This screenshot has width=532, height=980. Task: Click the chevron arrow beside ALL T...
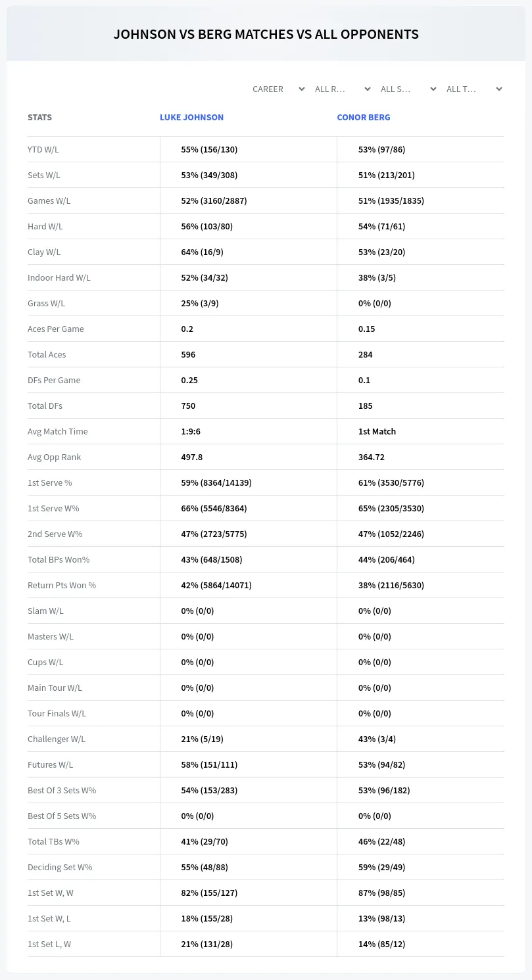pos(499,89)
